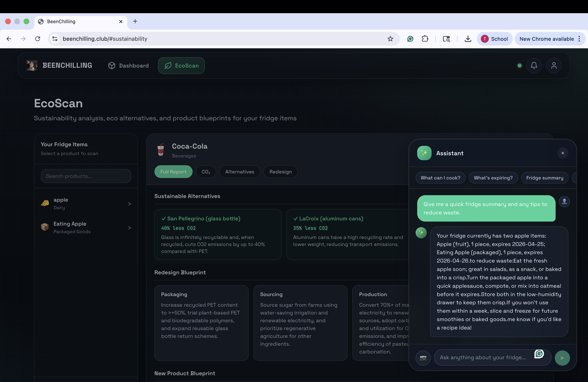Expand the Eating Apple item chevron
This screenshot has width=588, height=382.
point(129,228)
